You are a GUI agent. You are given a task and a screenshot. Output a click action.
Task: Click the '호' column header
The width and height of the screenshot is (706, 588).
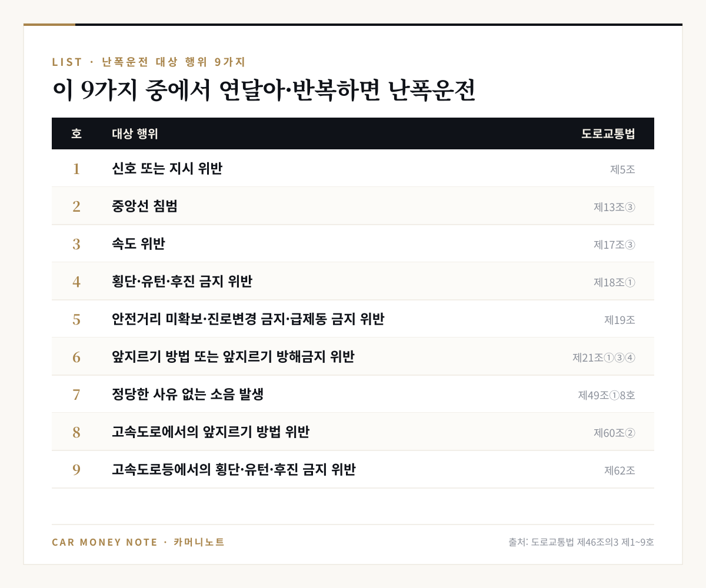click(76, 133)
